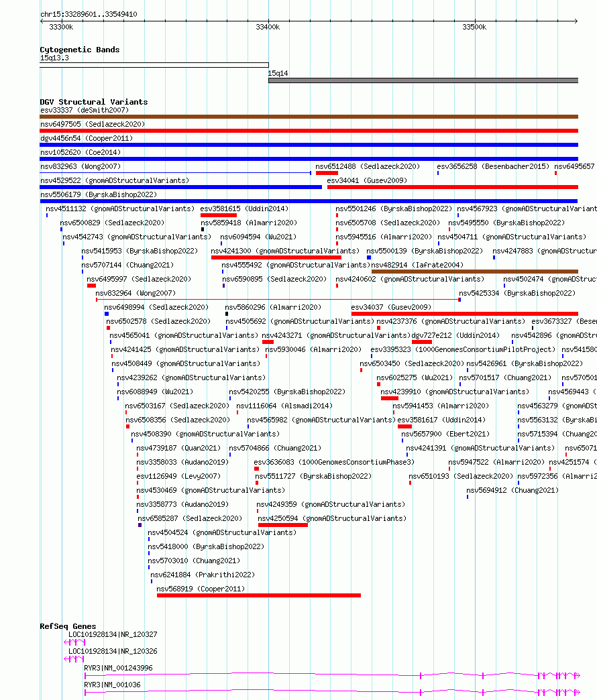The width and height of the screenshot is (597, 700).
Task: Open nsv6025275 (Wu2021) variant label
Action: click(x=415, y=377)
